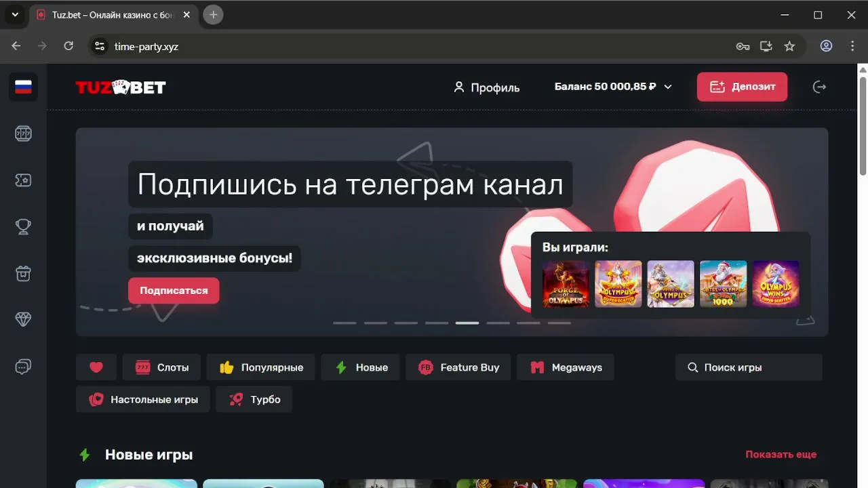Screen dimensions: 868x488
Task: Select the Tuz.bet browser tab
Action: click(x=113, y=15)
